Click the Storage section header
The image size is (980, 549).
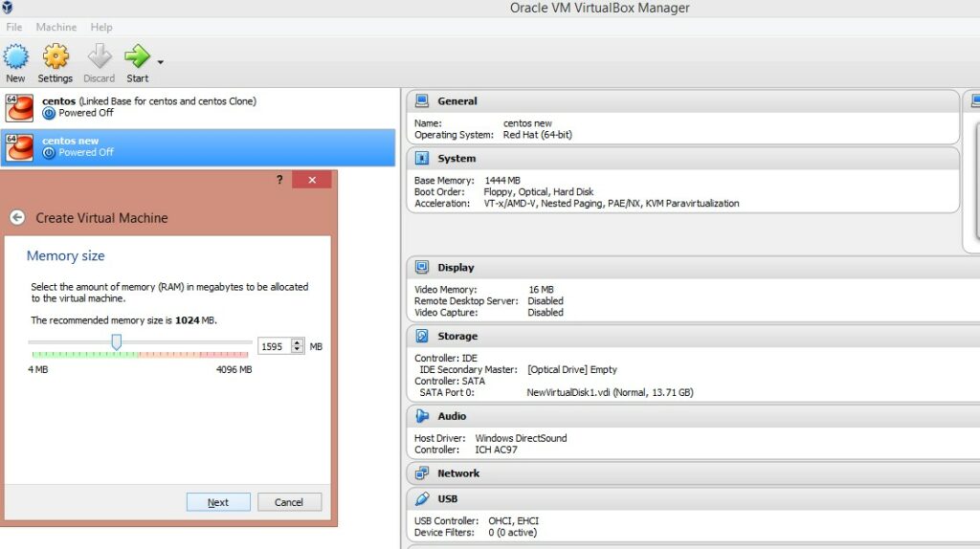coord(693,336)
